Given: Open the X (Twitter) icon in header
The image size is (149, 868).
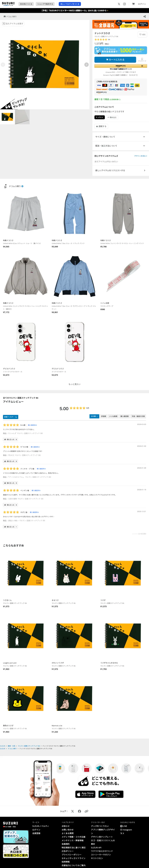Looking at the screenshot, I should (119, 4).
